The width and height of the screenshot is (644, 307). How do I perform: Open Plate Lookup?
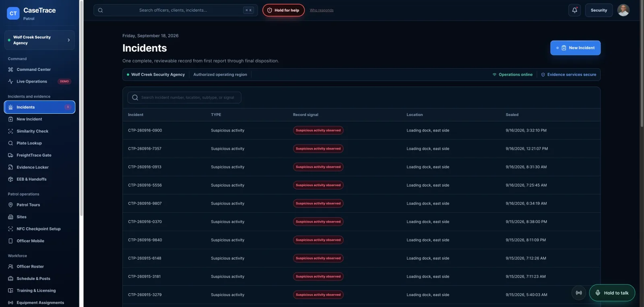click(39, 143)
